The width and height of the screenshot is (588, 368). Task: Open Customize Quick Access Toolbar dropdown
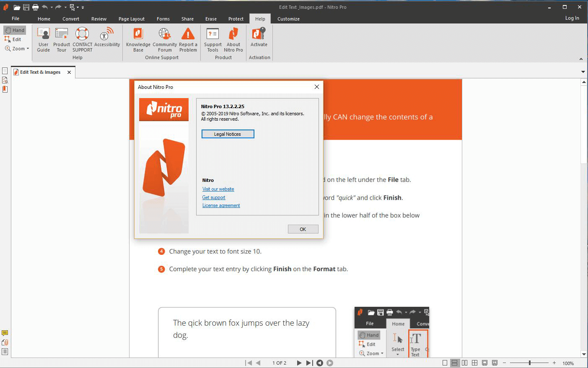point(83,7)
